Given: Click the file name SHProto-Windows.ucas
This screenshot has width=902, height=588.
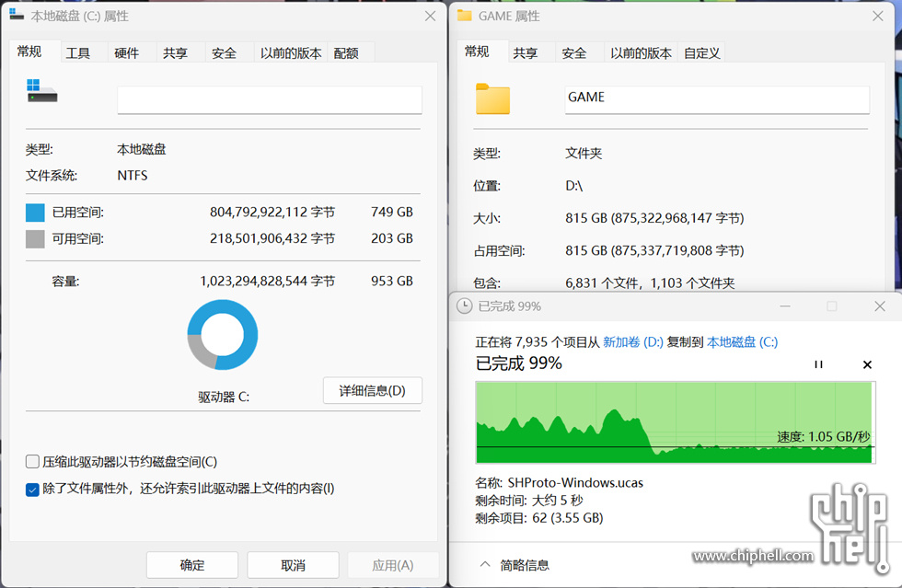Looking at the screenshot, I should tap(575, 483).
